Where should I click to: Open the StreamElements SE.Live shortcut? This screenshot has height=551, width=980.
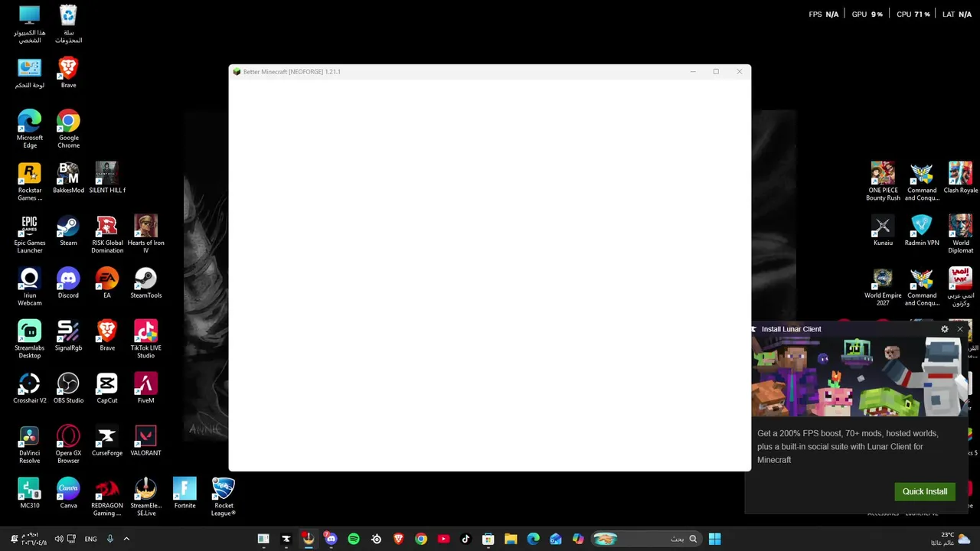click(145, 497)
